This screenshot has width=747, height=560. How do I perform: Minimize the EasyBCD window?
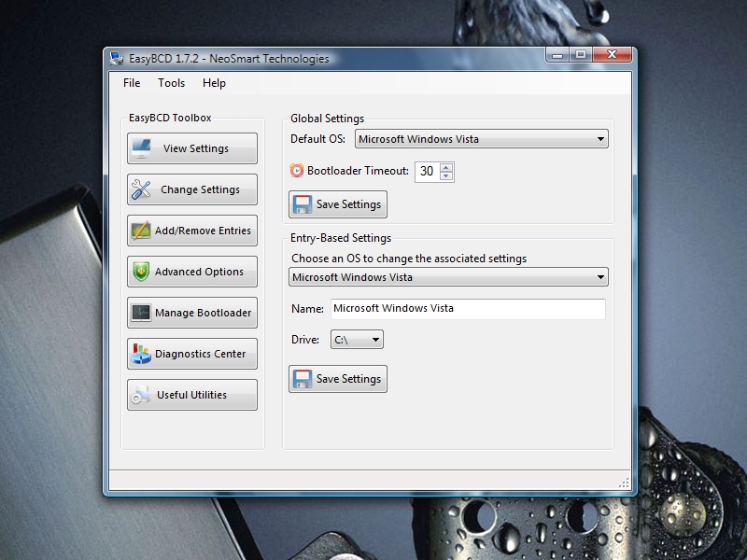pos(557,55)
